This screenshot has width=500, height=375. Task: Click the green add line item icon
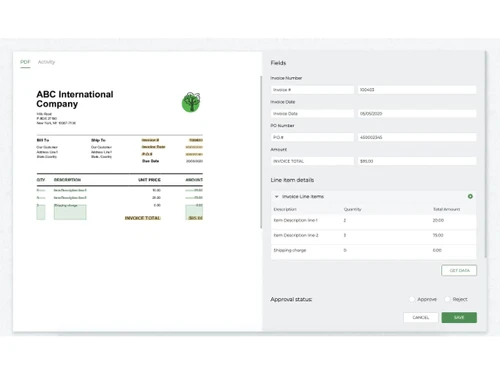(470, 196)
